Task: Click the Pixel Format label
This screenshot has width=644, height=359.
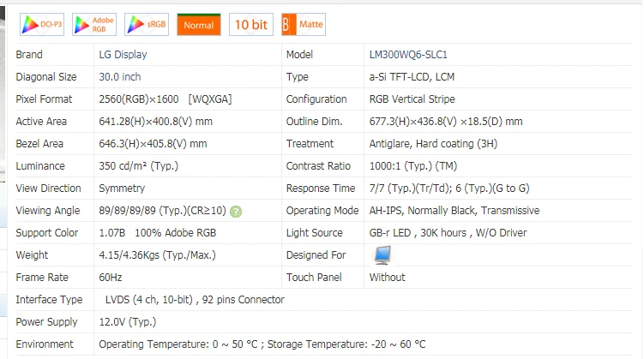Action: coord(44,99)
